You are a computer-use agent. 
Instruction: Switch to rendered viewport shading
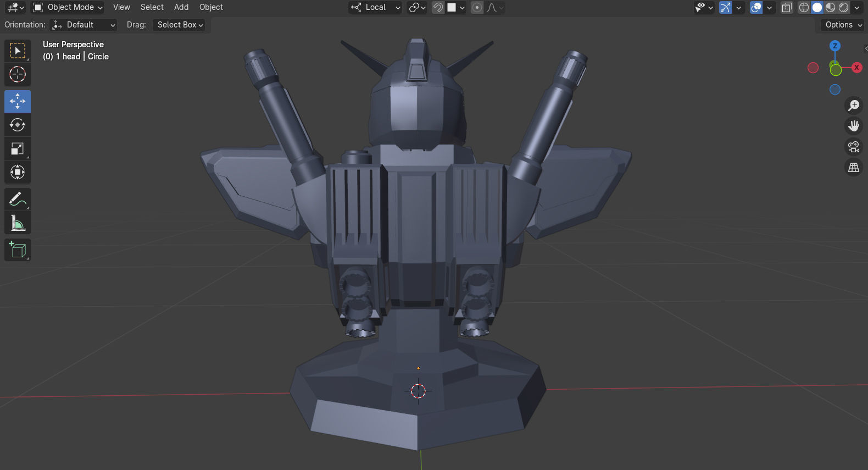(843, 7)
